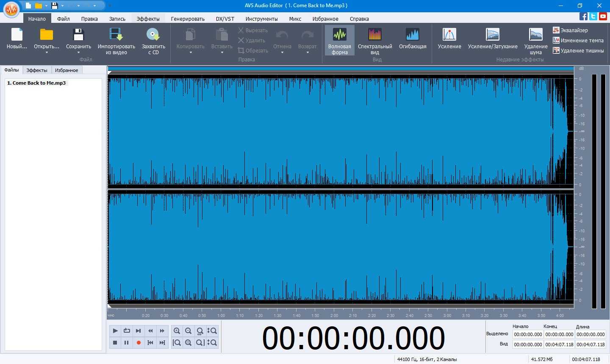Image resolution: width=610 pixels, height=364 pixels.
Task: Open quick-access folder dropdown in title bar
Action: (46, 6)
